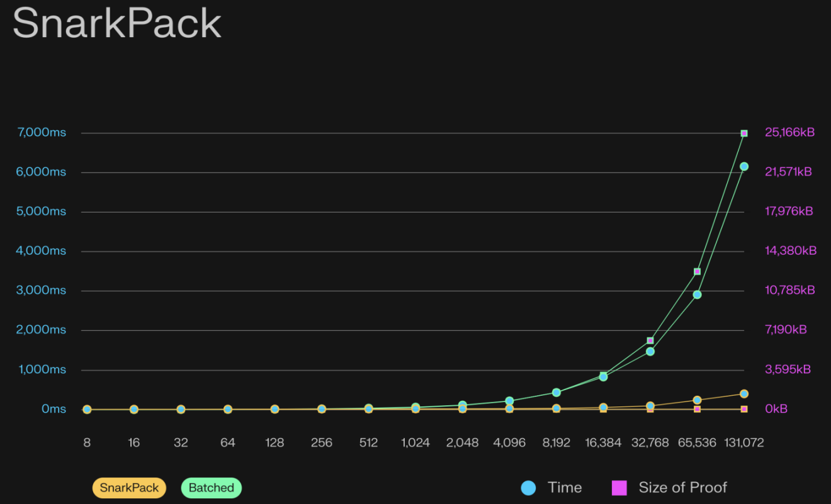Image resolution: width=831 pixels, height=504 pixels.
Task: Click the 16 x-axis label
Action: (x=134, y=442)
